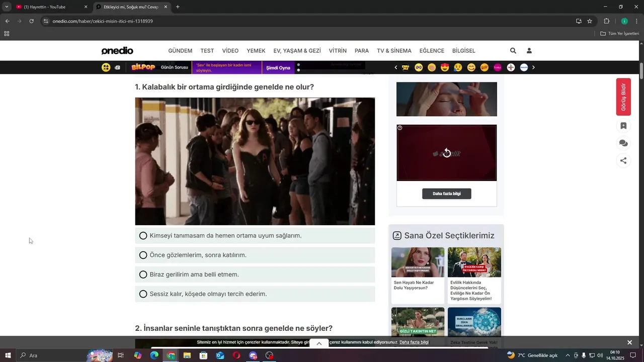644x362 pixels.
Task: Open the tab search dropdown arrow
Action: pyautogui.click(x=7, y=7)
